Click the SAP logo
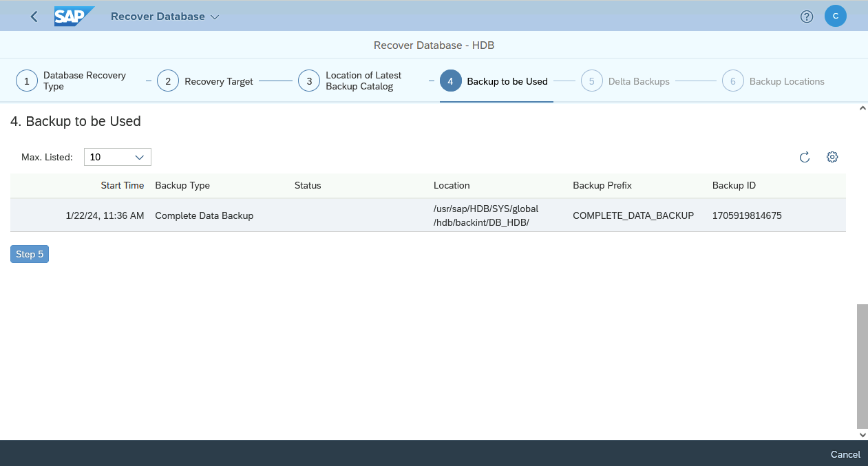Image resolution: width=868 pixels, height=466 pixels. point(74,17)
